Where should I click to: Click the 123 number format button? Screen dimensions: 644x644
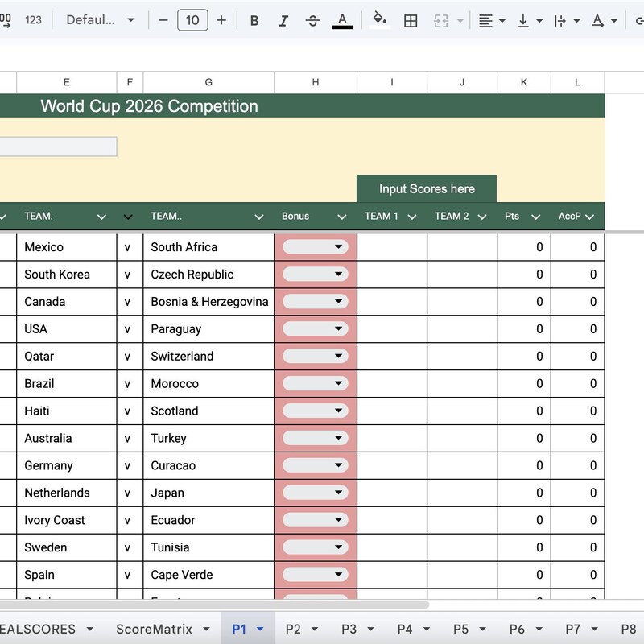(x=33, y=19)
